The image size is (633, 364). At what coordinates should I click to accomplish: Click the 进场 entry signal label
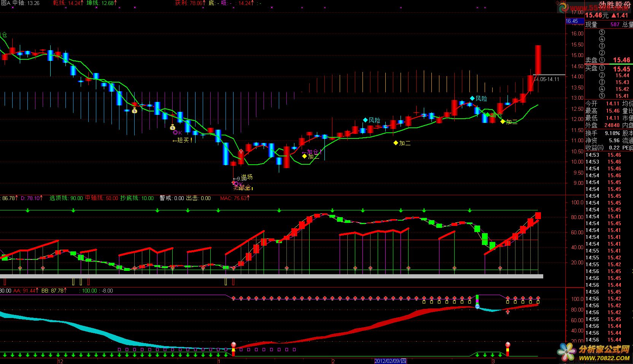point(247,177)
